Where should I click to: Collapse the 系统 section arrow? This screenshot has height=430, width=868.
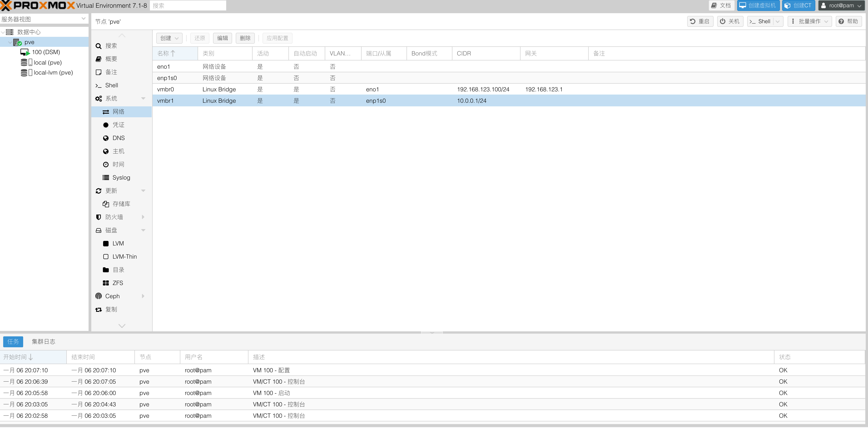click(143, 98)
